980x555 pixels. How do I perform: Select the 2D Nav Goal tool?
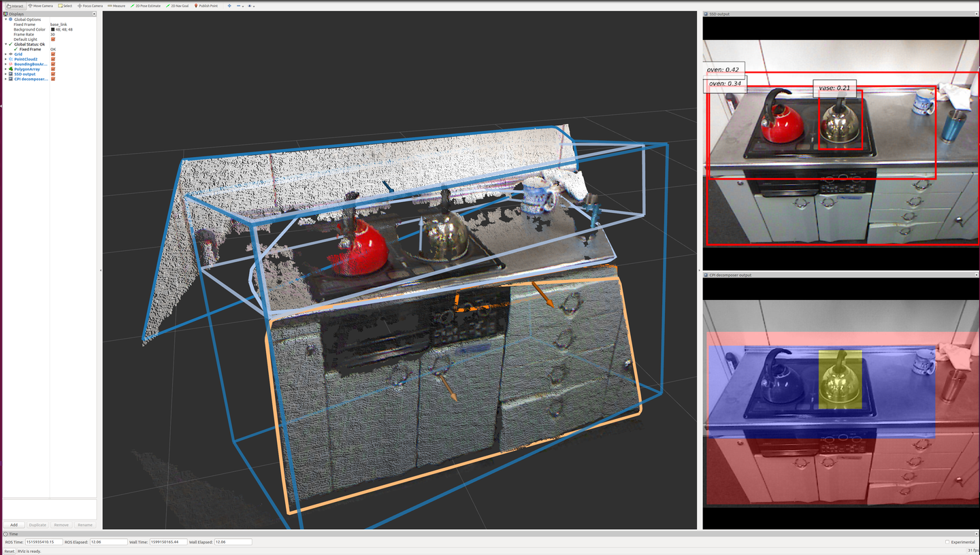pyautogui.click(x=178, y=5)
